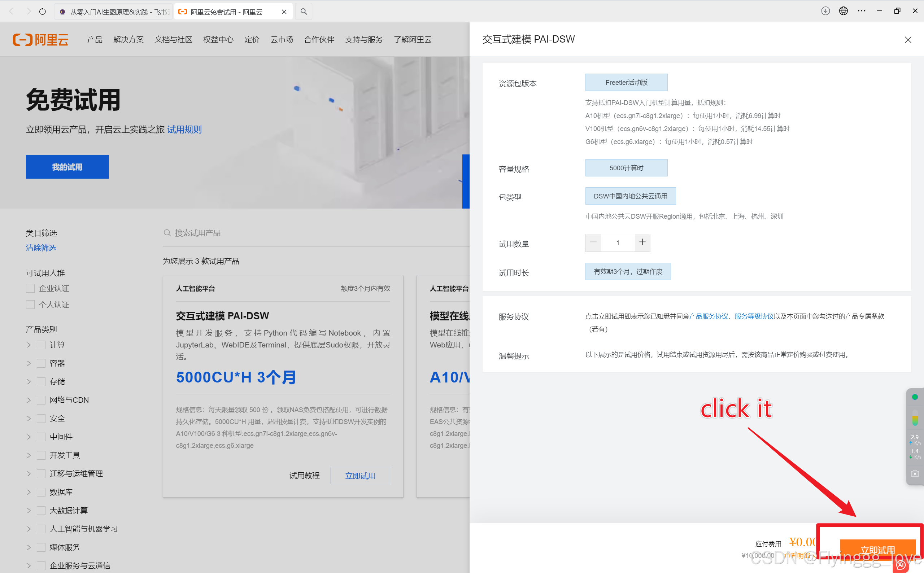
Task: Open the 权益中心 menu
Action: [218, 39]
